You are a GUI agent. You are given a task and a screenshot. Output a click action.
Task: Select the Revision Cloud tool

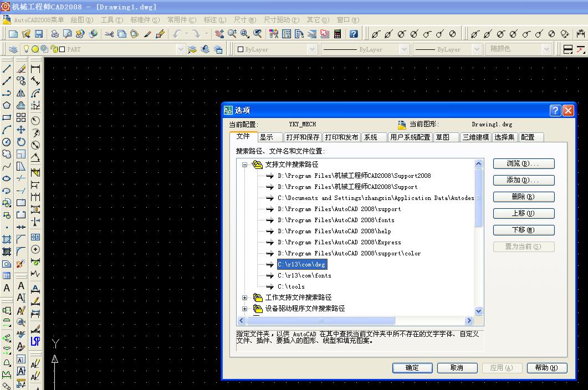tap(7, 154)
